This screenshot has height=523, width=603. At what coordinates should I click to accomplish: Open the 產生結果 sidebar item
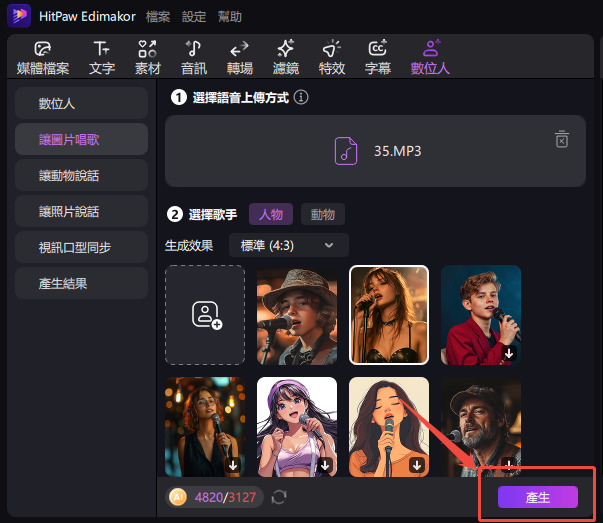click(x=82, y=283)
